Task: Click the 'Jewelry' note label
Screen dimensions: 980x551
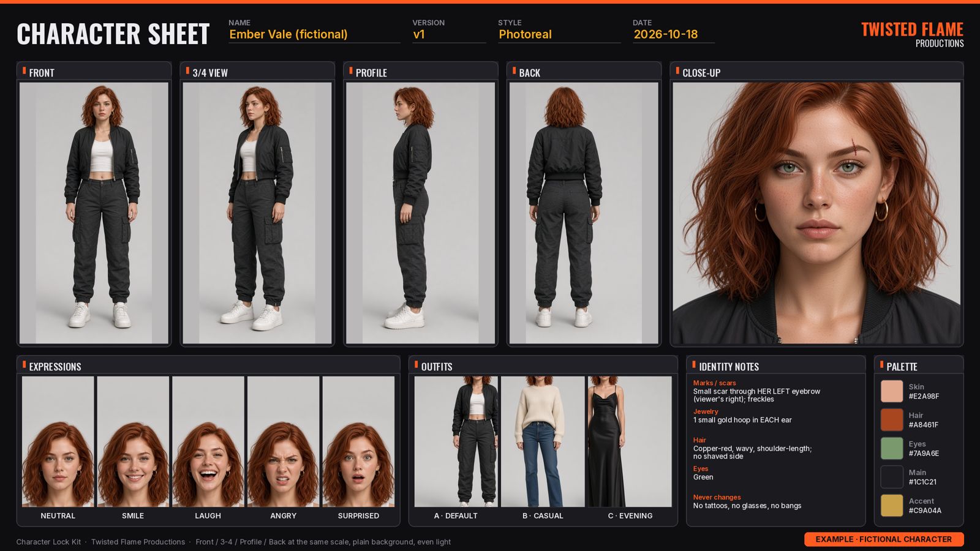Action: coord(706,411)
